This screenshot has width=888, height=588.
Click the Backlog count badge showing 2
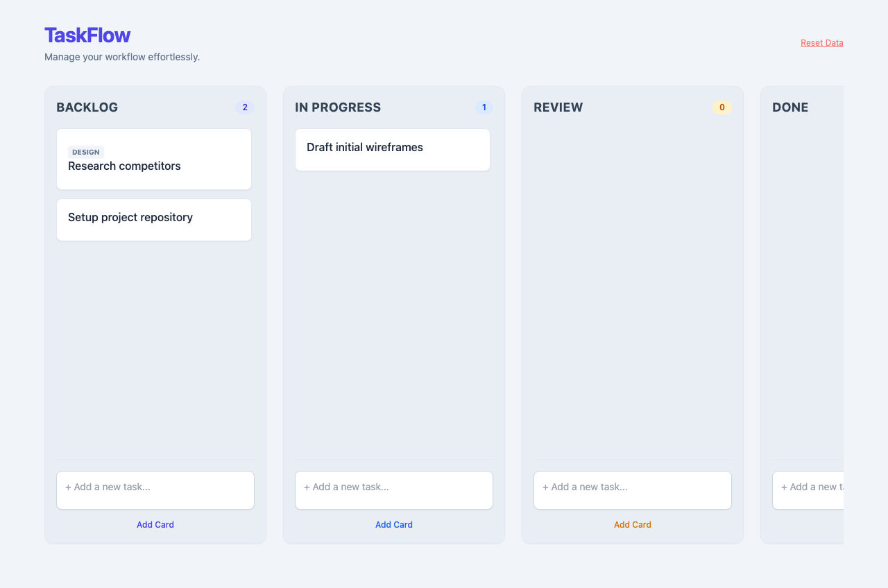point(244,107)
